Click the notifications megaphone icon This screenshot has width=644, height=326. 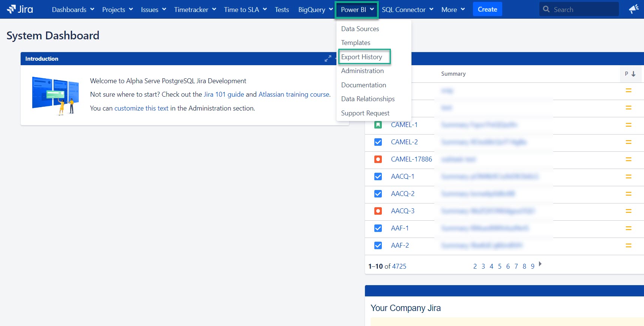[633, 9]
